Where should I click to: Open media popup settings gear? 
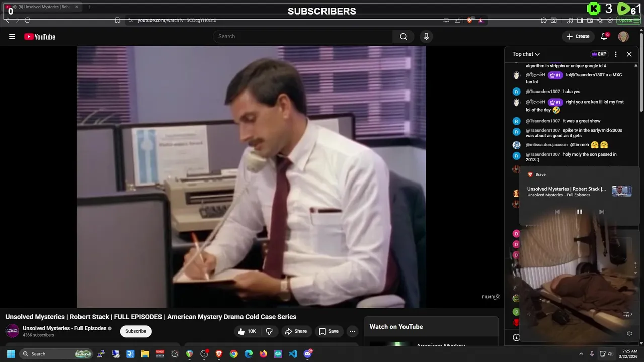pos(629,333)
